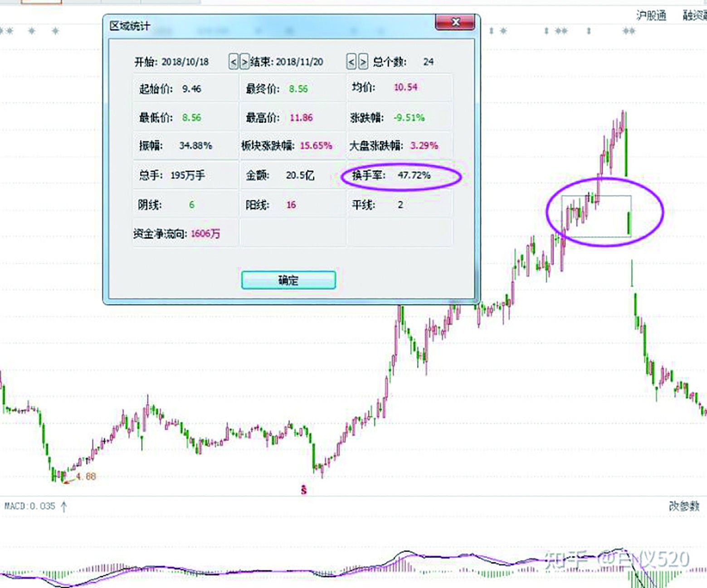Viewport: 707px width, 588px height.
Task: Open the 沪股通 data view
Action: (652, 15)
